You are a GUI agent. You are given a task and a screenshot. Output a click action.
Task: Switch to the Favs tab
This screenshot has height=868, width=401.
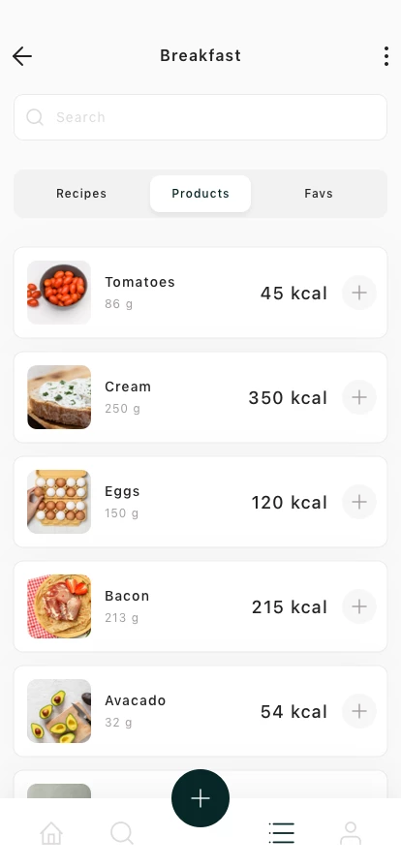tap(319, 193)
